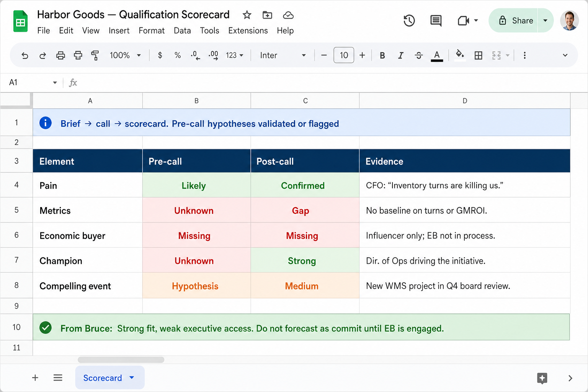
Task: Increase decimal places icon
Action: click(x=213, y=56)
